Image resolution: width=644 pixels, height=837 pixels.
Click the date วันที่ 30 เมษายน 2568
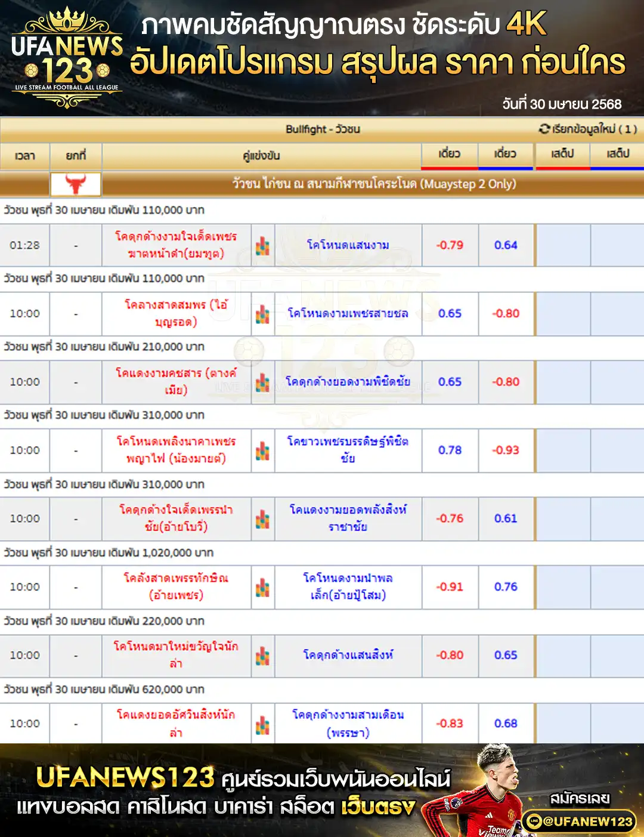coord(562,104)
